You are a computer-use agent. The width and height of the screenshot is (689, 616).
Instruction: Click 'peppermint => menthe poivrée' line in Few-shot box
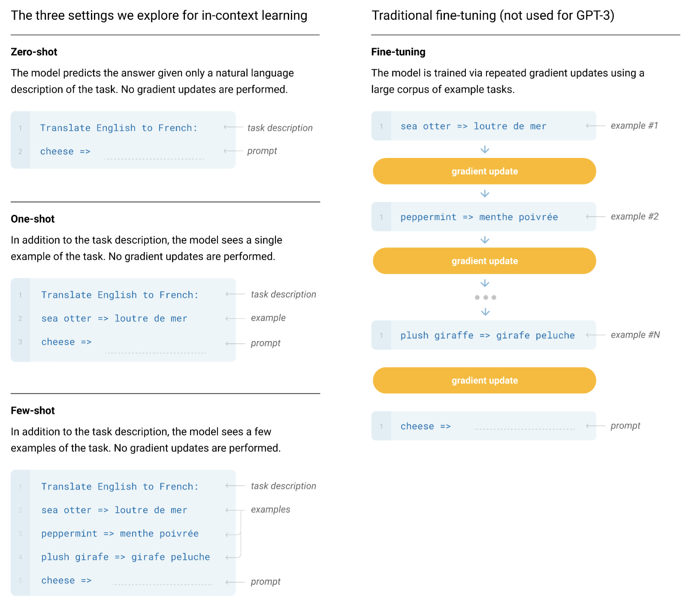(120, 534)
